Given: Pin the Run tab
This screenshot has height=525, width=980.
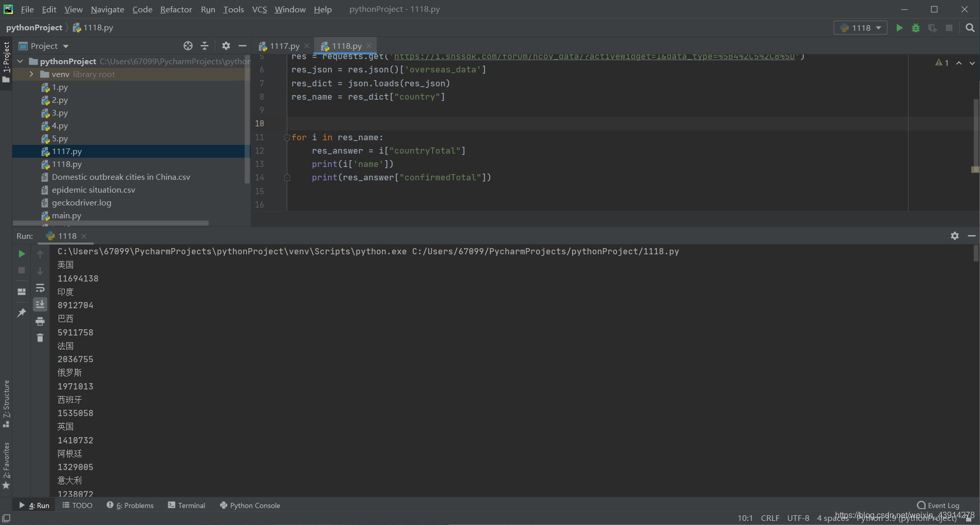Looking at the screenshot, I should pyautogui.click(x=22, y=313).
